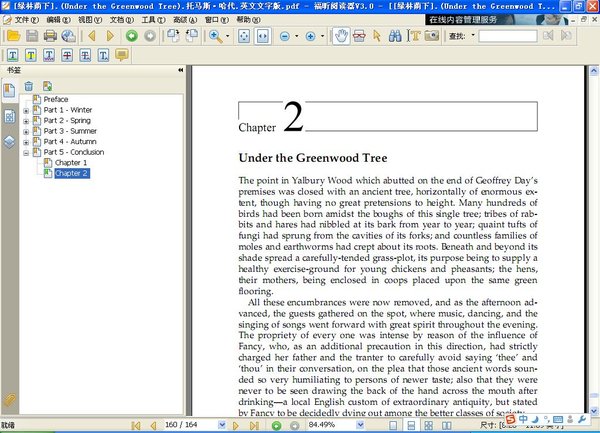
Task: Zoom in with the plus icon
Action: (310, 36)
